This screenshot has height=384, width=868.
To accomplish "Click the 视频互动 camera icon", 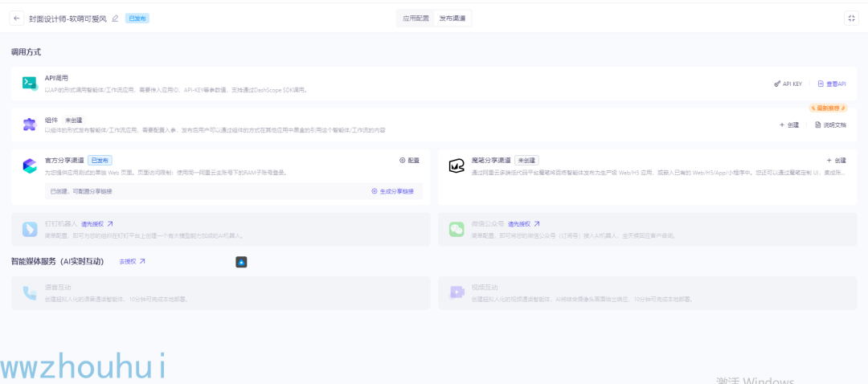I will point(457,292).
